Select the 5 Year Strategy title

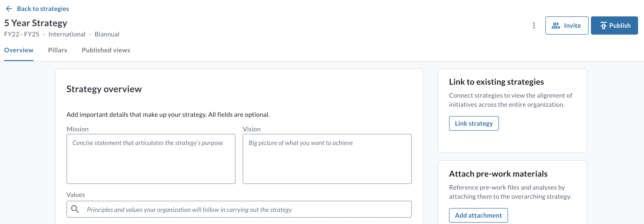36,23
